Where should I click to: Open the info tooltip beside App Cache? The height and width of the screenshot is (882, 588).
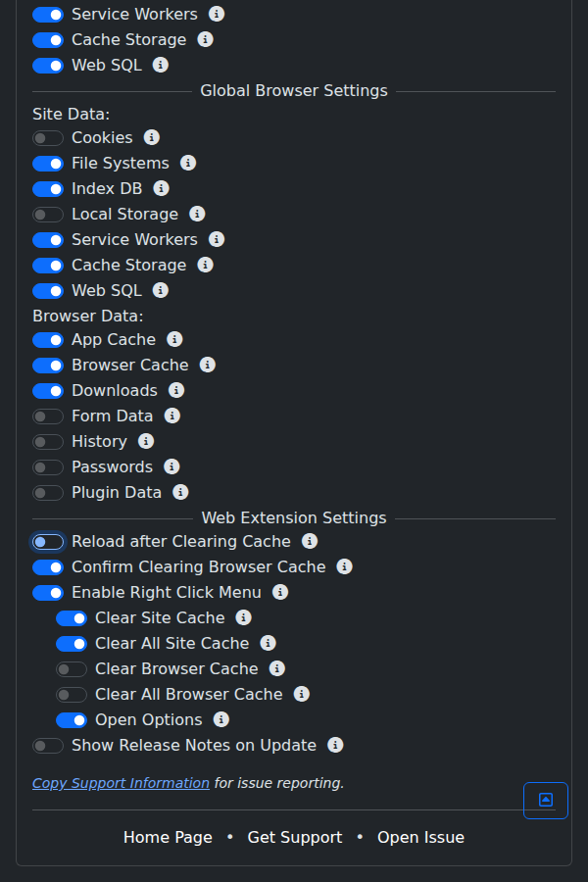(174, 339)
